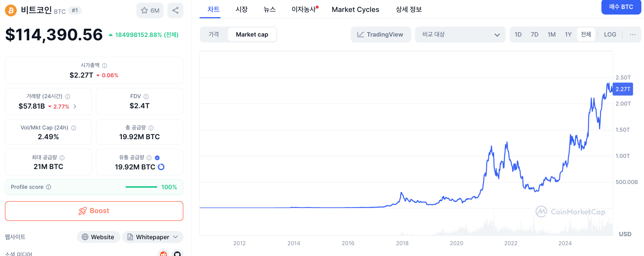Select 7D chart range

click(535, 34)
